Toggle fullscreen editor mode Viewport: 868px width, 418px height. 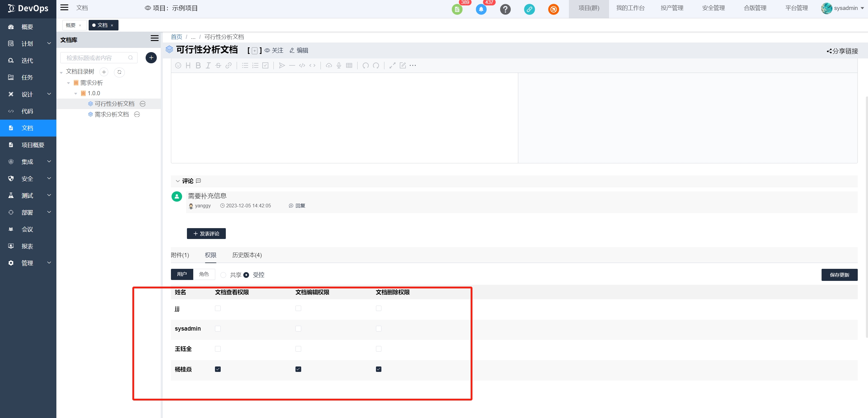click(392, 65)
